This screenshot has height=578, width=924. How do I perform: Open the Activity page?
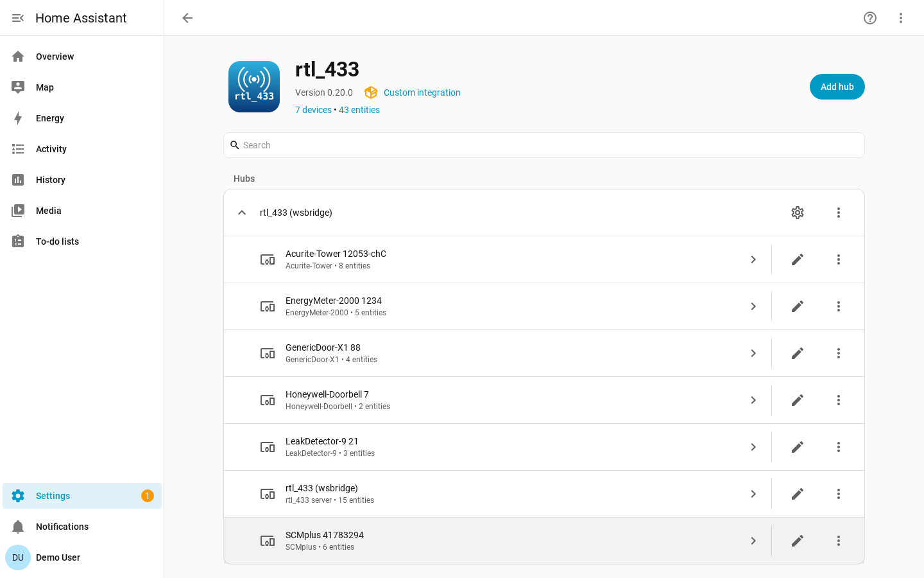pyautogui.click(x=82, y=149)
